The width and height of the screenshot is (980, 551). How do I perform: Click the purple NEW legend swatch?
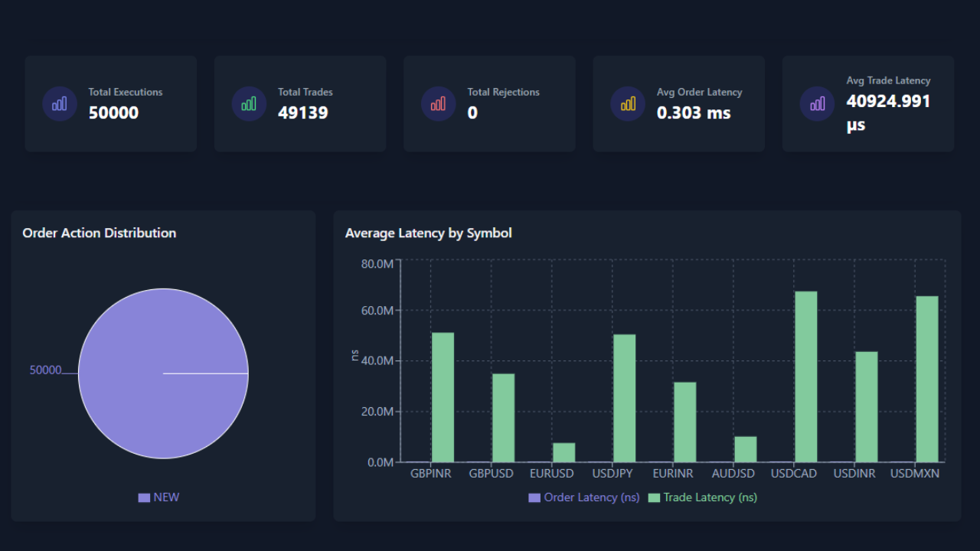pyautogui.click(x=144, y=497)
